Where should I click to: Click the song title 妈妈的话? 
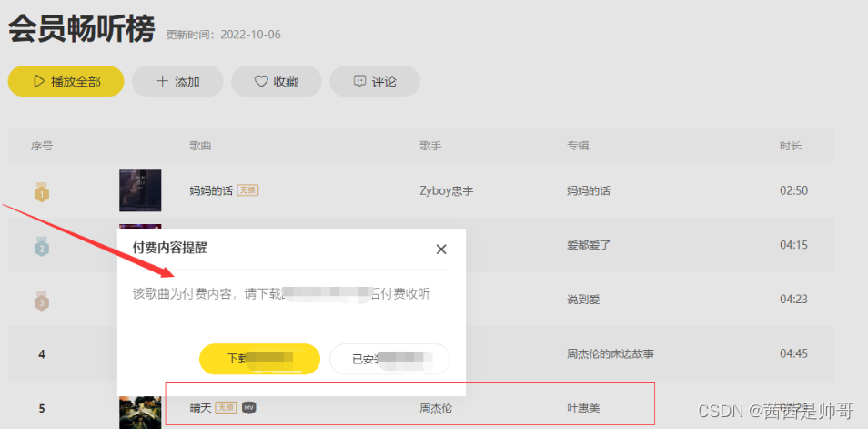(x=211, y=190)
